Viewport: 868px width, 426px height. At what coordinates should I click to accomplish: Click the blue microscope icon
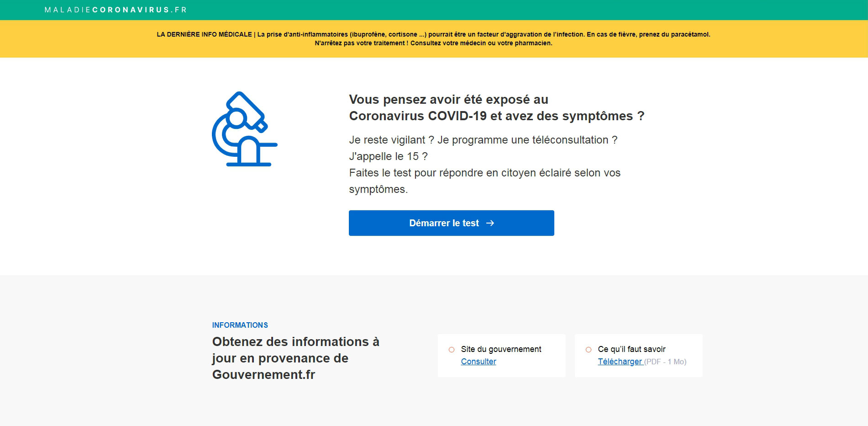(244, 129)
